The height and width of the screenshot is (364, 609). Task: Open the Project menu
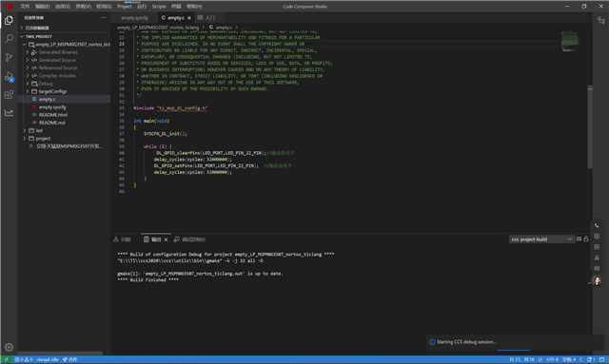click(125, 7)
